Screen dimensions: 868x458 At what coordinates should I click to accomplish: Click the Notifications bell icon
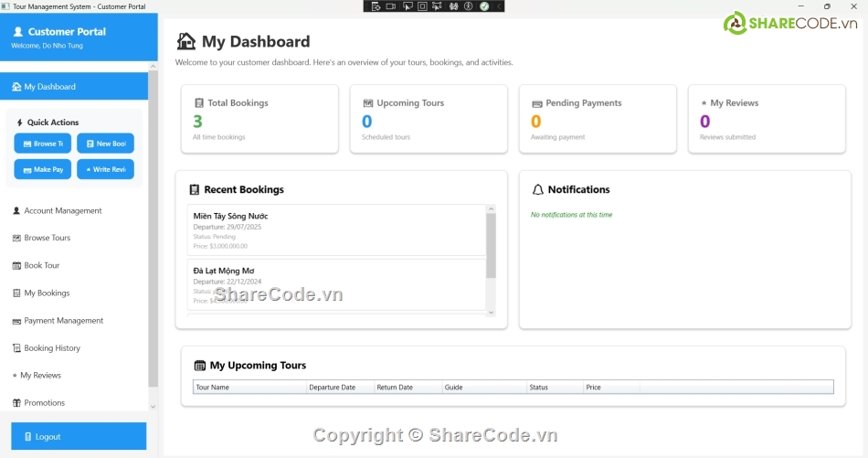click(x=537, y=190)
